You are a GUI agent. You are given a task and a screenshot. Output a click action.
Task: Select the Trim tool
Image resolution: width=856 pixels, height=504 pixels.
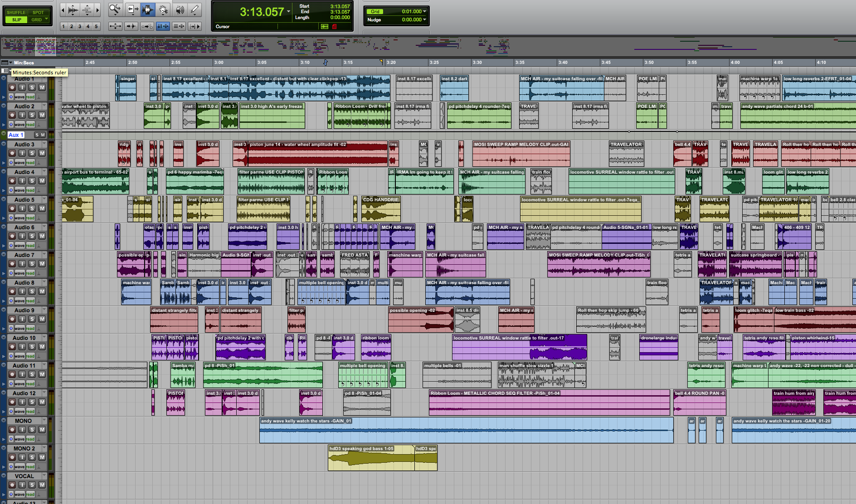pos(132,10)
